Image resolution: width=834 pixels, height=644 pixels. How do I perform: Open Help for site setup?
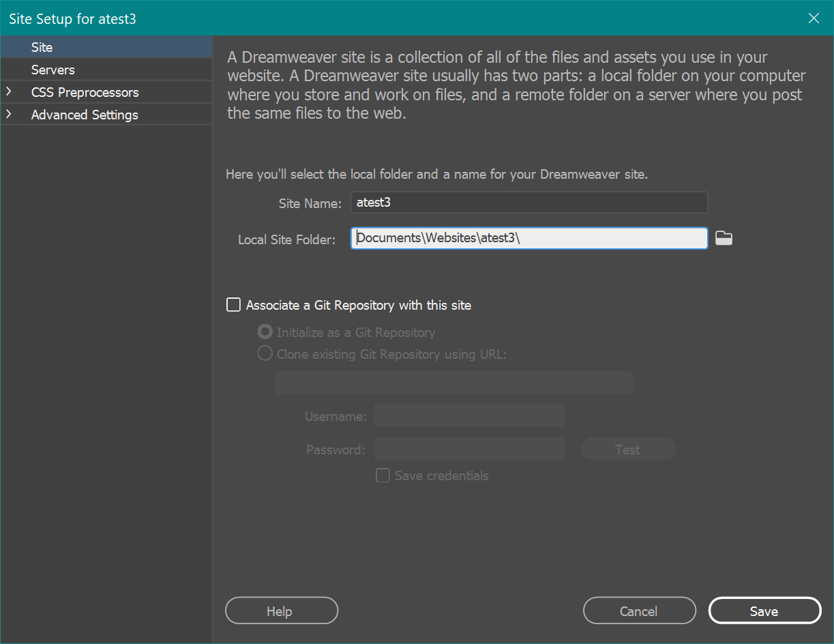pos(281,611)
